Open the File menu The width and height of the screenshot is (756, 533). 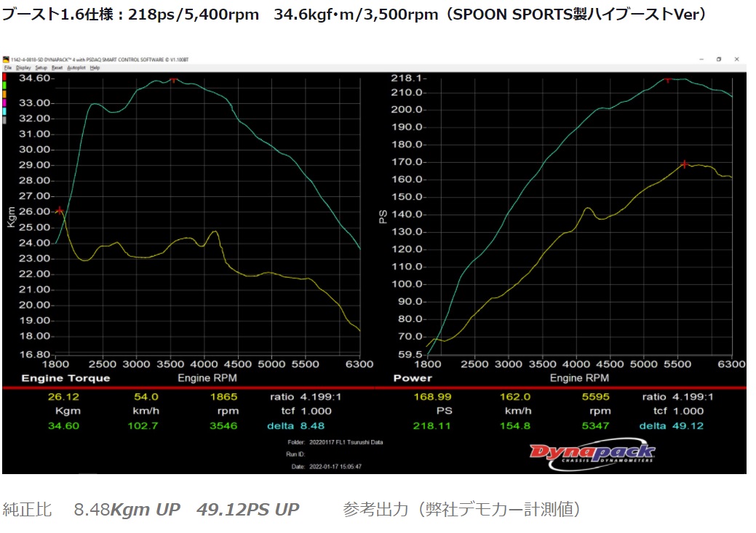pos(7,68)
